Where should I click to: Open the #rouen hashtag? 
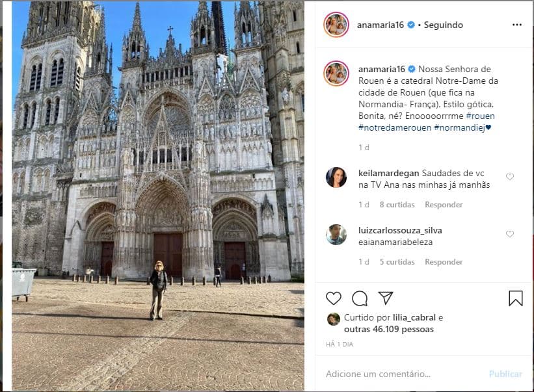(x=480, y=116)
